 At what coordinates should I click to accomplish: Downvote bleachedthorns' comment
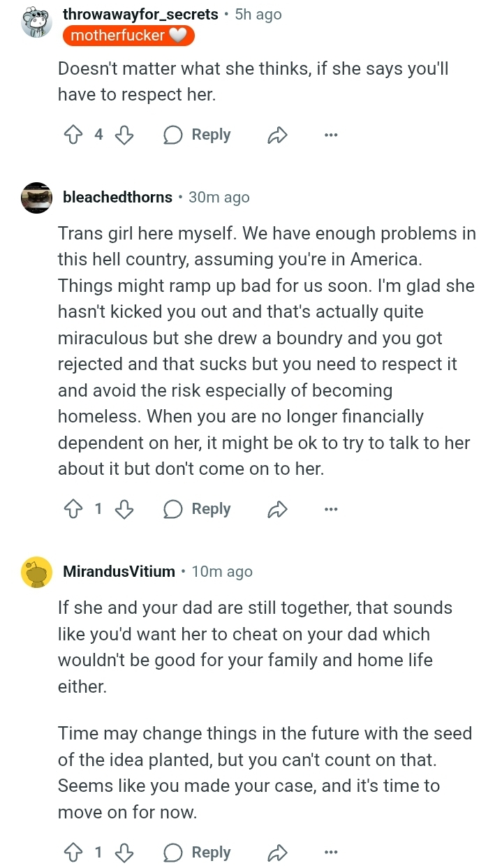(x=124, y=509)
